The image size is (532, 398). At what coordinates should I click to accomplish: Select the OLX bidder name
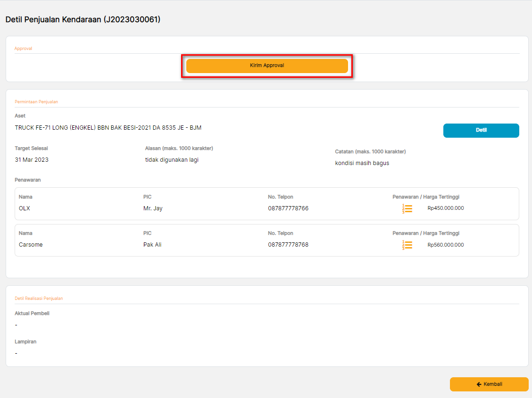click(x=25, y=208)
